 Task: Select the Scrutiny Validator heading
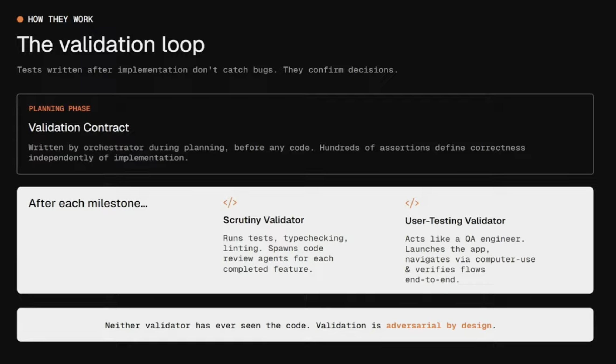pyautogui.click(x=264, y=220)
